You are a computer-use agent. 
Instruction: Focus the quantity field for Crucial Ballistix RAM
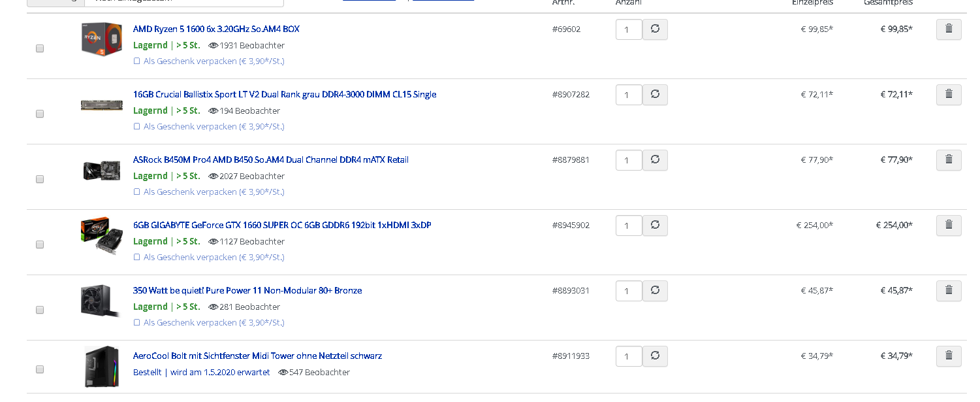coord(628,95)
